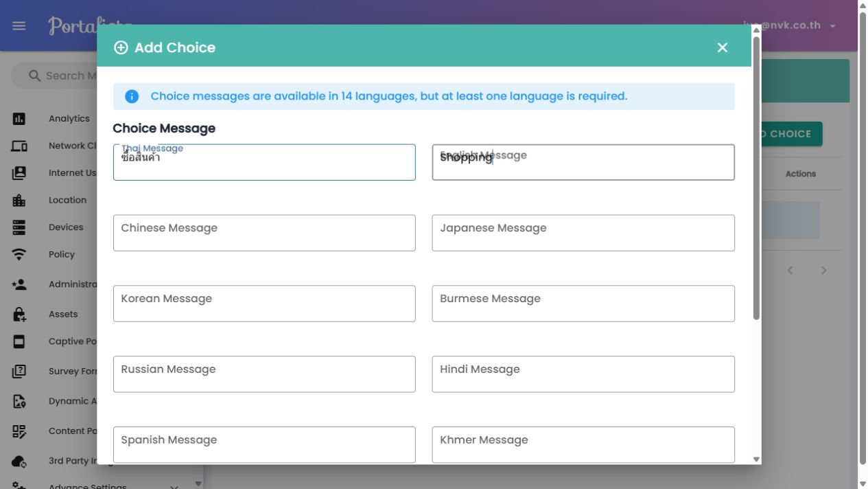The image size is (868, 489).
Task: Click the Chinese Message input
Action: click(x=264, y=233)
